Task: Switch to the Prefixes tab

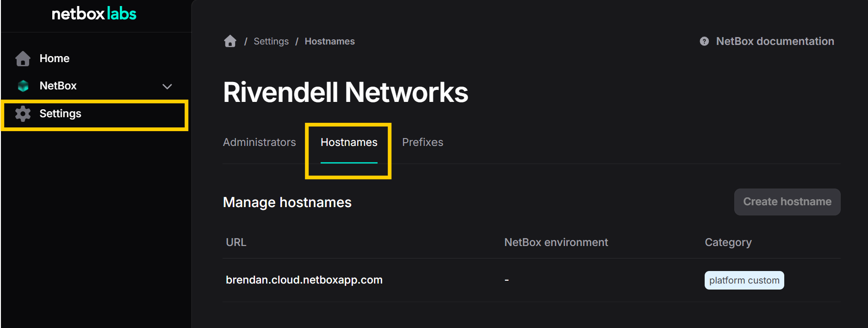Action: tap(422, 142)
